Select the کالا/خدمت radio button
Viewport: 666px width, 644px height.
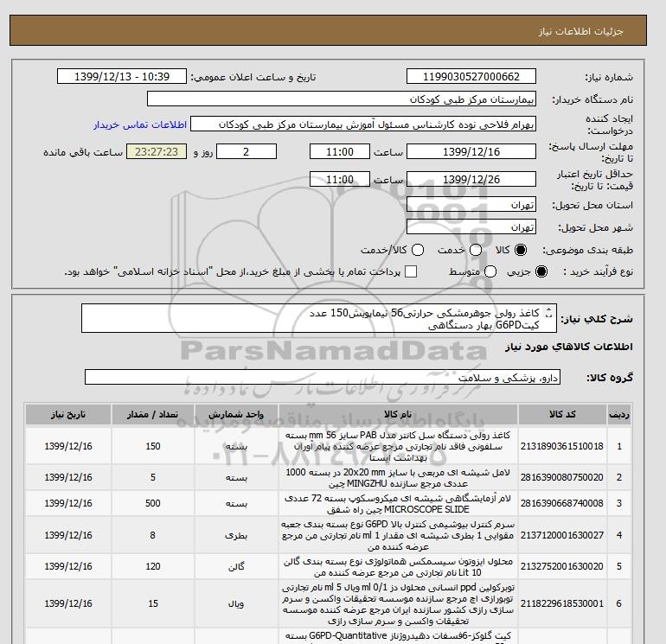(418, 250)
